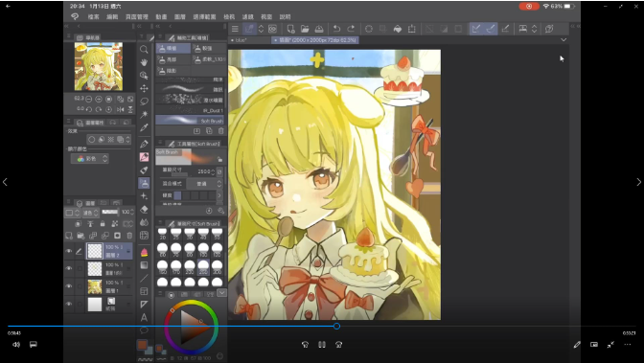Open the expression color dropdown
644x363 pixels.
pos(89,158)
